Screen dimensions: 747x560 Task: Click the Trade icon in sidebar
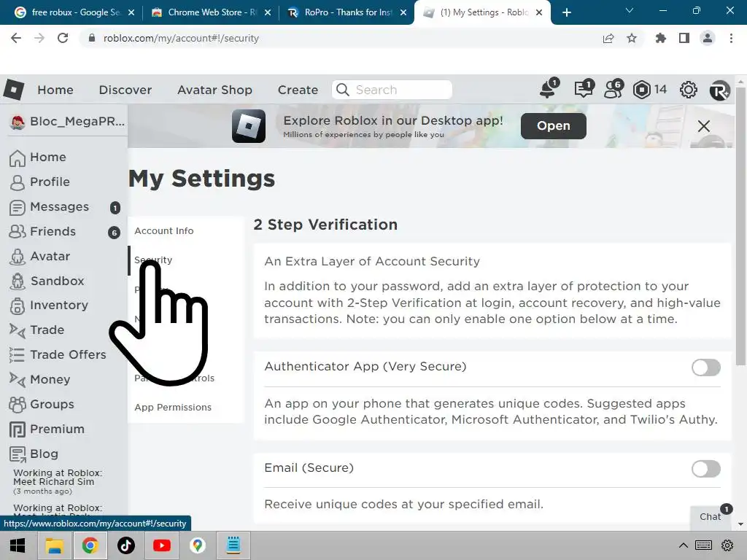click(x=18, y=330)
